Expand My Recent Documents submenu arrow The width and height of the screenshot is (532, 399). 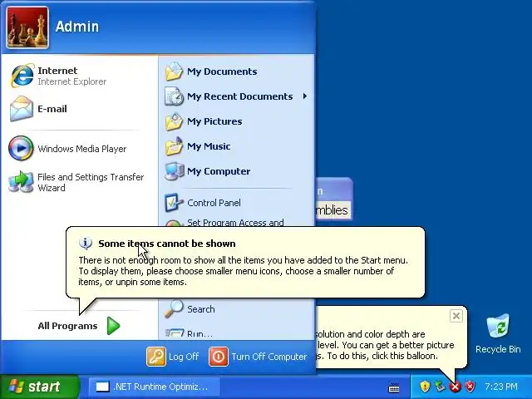pyautogui.click(x=305, y=96)
